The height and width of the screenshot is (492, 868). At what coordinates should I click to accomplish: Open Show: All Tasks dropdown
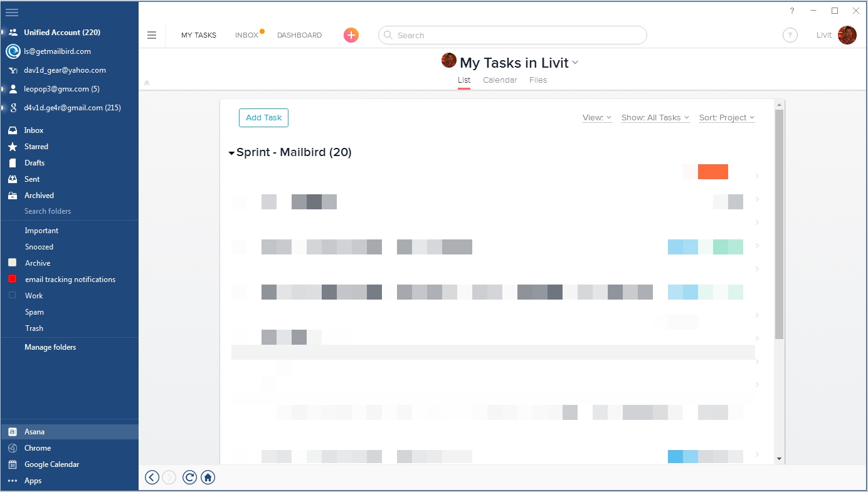(655, 118)
